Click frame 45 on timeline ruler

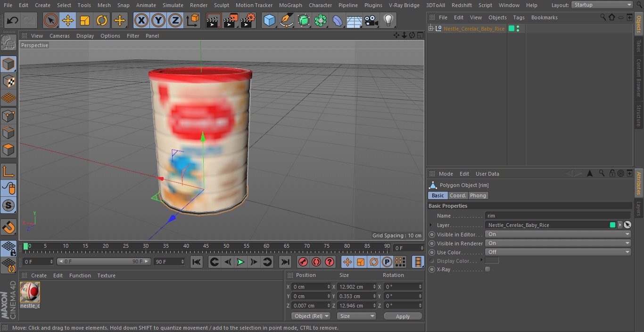206,246
